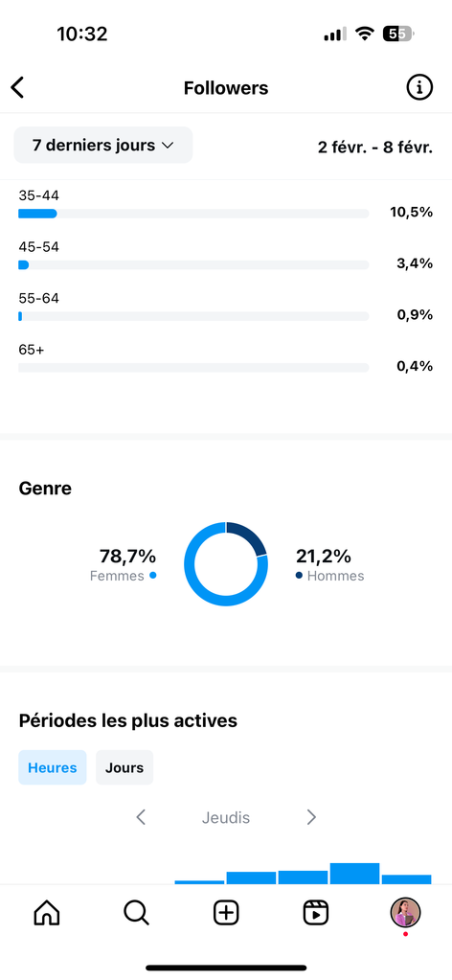Open the Reels icon
Screen dimensions: 452x980
pos(316,913)
